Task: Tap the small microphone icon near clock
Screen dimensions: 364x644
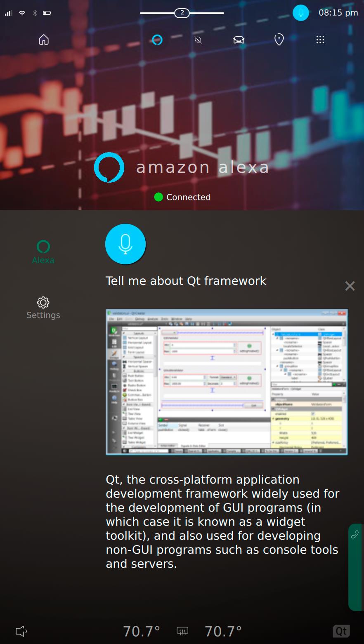Action: tap(301, 13)
